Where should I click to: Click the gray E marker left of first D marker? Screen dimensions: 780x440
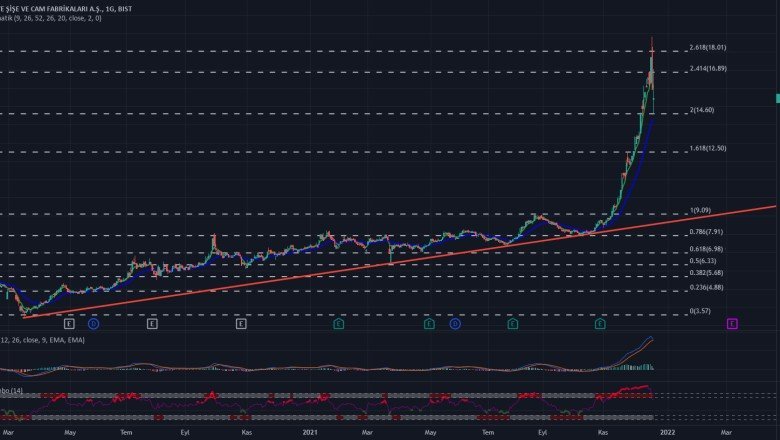[69, 324]
